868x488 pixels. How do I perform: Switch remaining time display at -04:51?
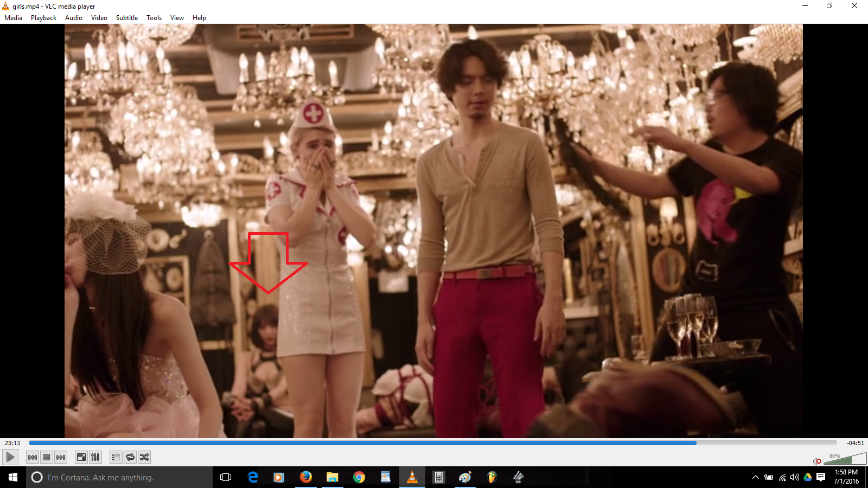[855, 443]
